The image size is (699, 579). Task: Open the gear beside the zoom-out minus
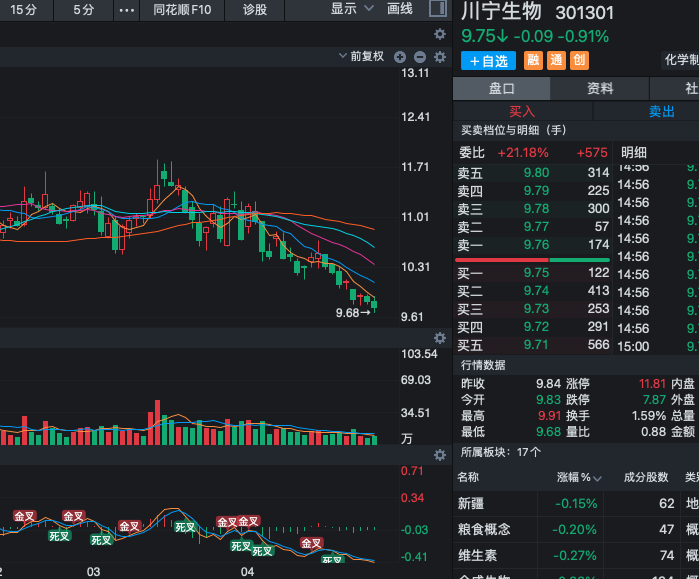click(x=440, y=57)
